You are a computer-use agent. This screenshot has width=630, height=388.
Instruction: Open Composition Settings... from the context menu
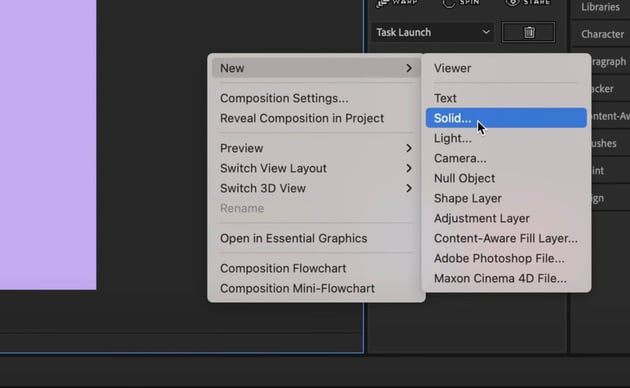316,98
